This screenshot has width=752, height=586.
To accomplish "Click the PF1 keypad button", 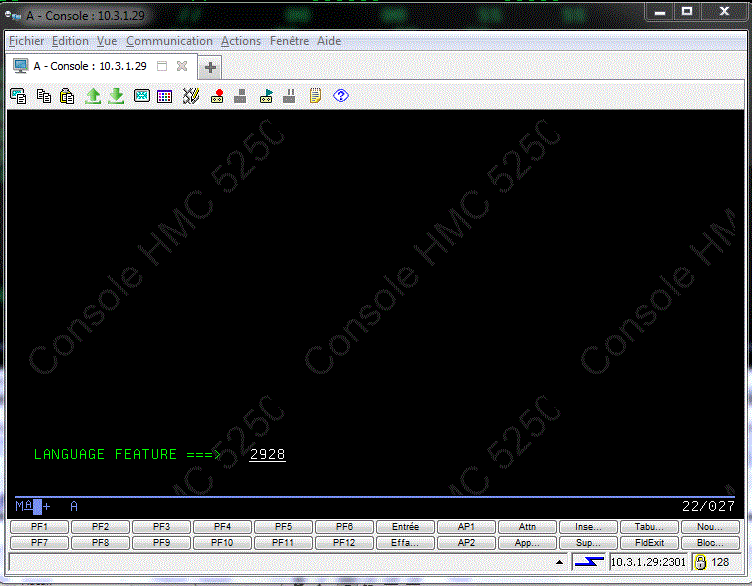I will pyautogui.click(x=39, y=527).
